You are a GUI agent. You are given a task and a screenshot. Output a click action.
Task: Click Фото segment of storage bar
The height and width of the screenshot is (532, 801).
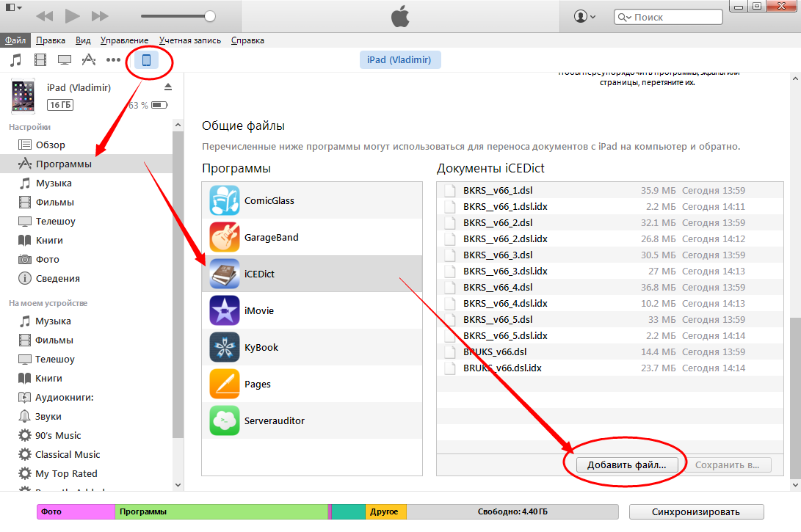tap(76, 511)
